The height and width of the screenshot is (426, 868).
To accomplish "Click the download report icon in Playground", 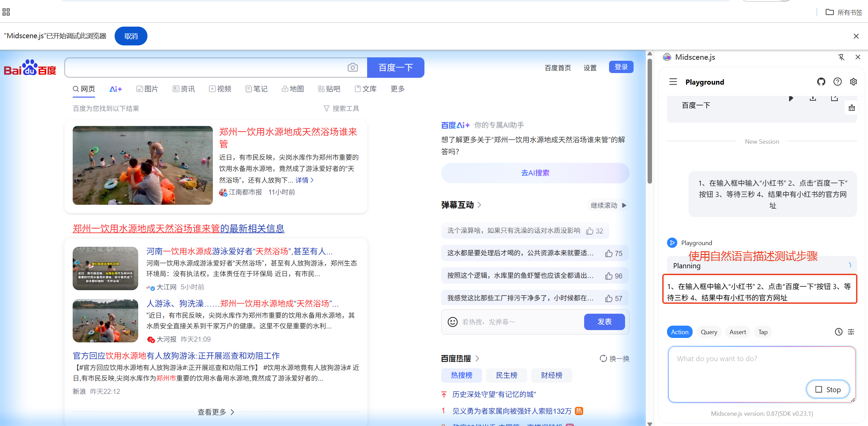I will [813, 99].
